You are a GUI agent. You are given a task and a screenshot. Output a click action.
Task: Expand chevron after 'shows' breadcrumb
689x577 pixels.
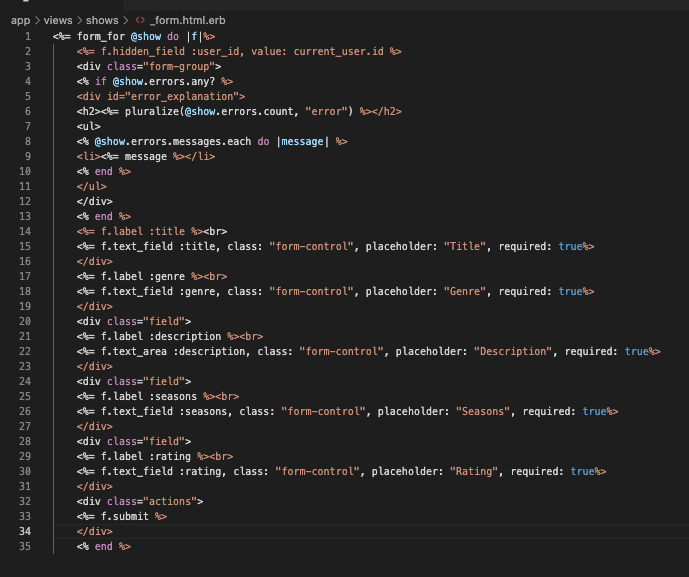(x=126, y=20)
